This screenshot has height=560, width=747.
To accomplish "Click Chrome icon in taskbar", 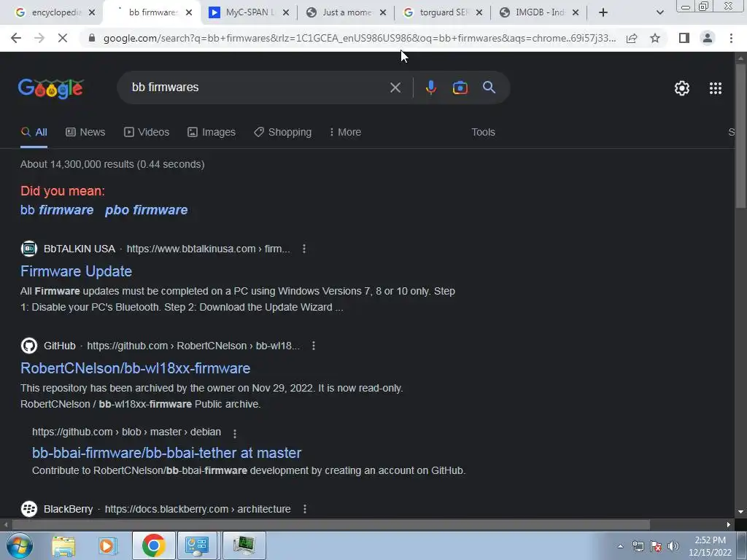I will coord(153,545).
